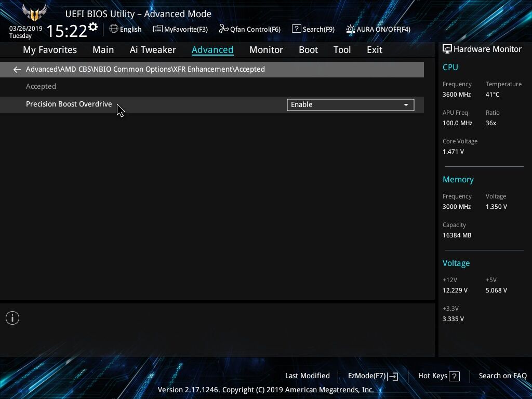The height and width of the screenshot is (399, 532).
Task: Click the globe language icon
Action: [114, 29]
